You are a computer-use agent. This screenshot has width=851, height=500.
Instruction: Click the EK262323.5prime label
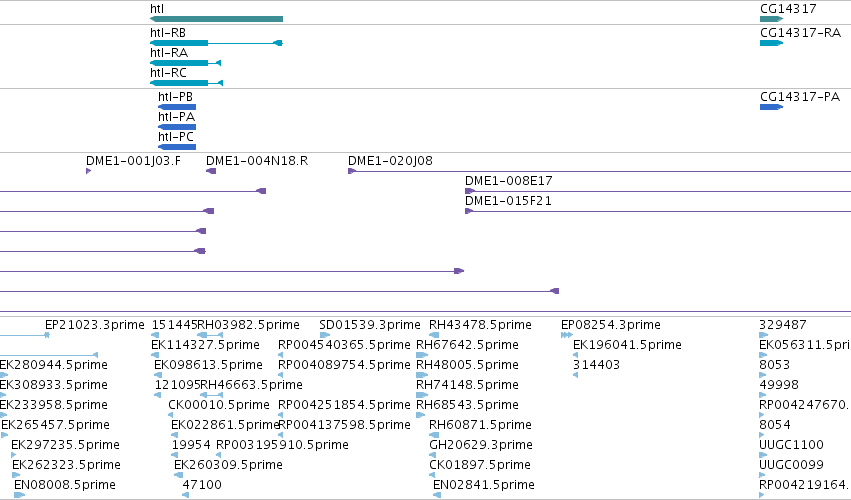(x=66, y=466)
